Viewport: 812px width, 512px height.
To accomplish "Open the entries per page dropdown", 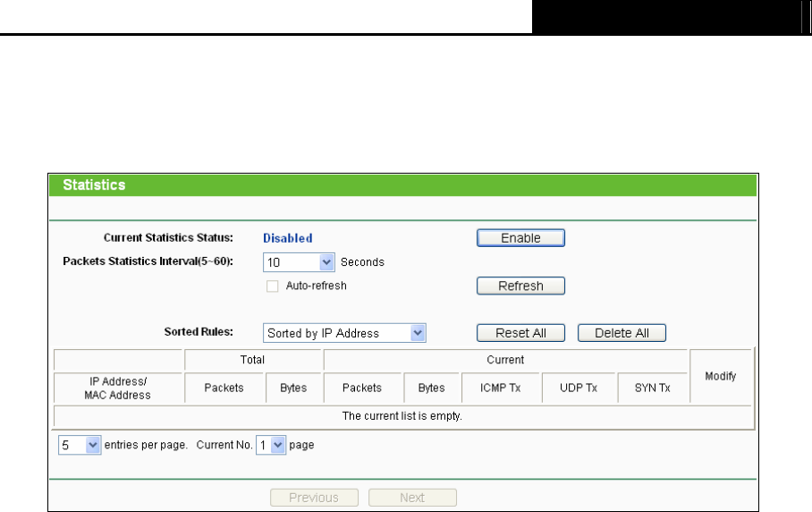I will [x=80, y=445].
